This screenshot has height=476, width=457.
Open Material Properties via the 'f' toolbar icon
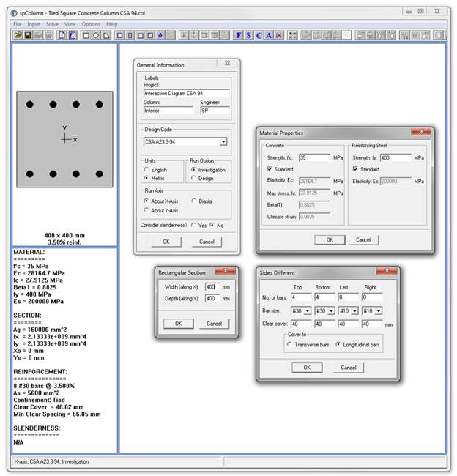point(72,35)
